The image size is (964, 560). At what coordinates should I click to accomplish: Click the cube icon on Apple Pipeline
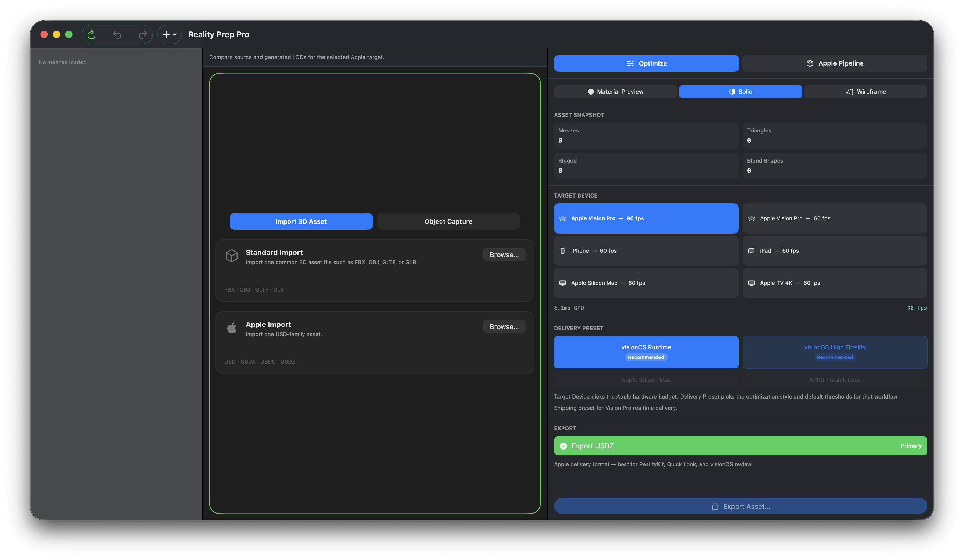(x=810, y=63)
